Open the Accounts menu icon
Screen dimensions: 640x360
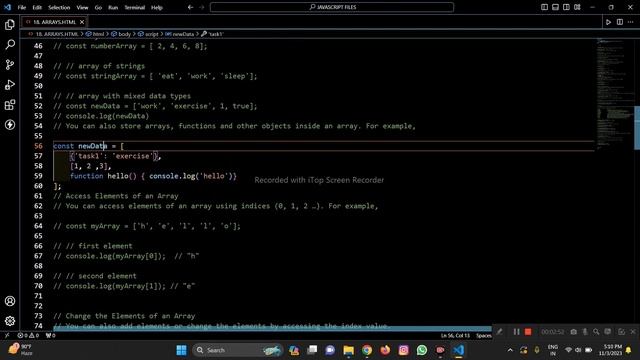(10, 301)
